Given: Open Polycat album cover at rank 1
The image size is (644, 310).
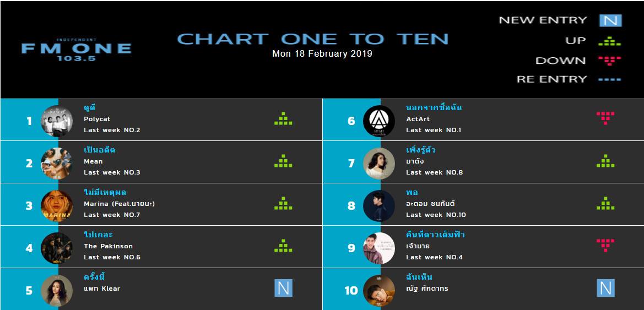Looking at the screenshot, I should tap(57, 121).
